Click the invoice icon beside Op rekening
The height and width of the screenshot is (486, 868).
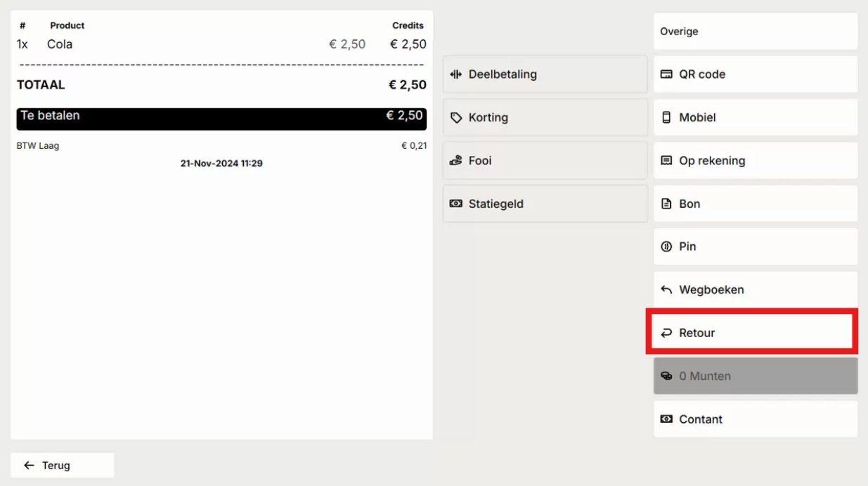666,161
